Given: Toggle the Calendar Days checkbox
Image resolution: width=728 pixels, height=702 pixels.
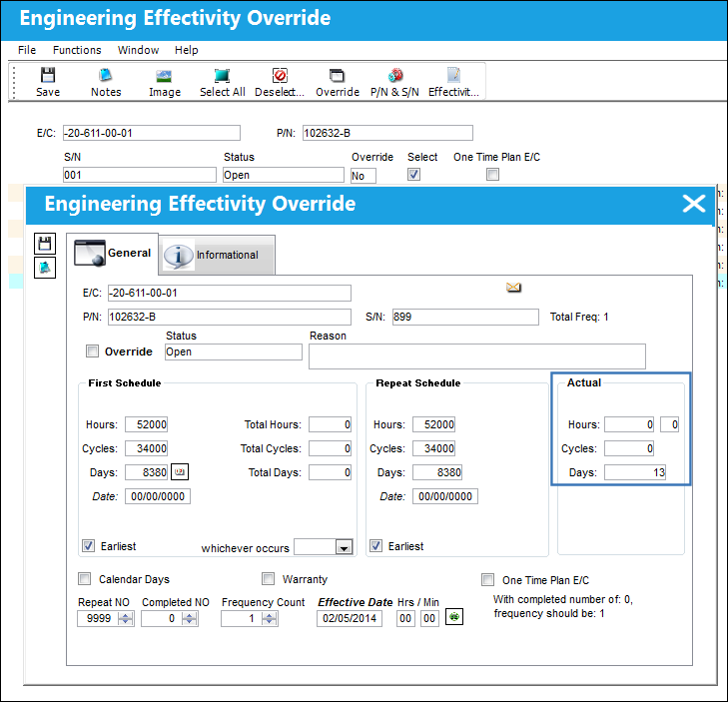Looking at the screenshot, I should click(85, 579).
